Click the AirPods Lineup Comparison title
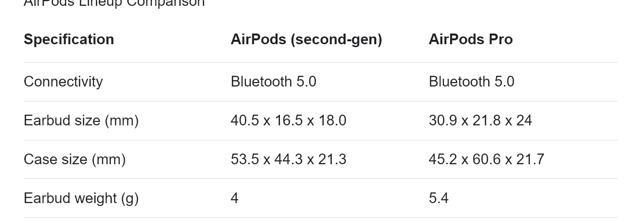 (114, 2)
